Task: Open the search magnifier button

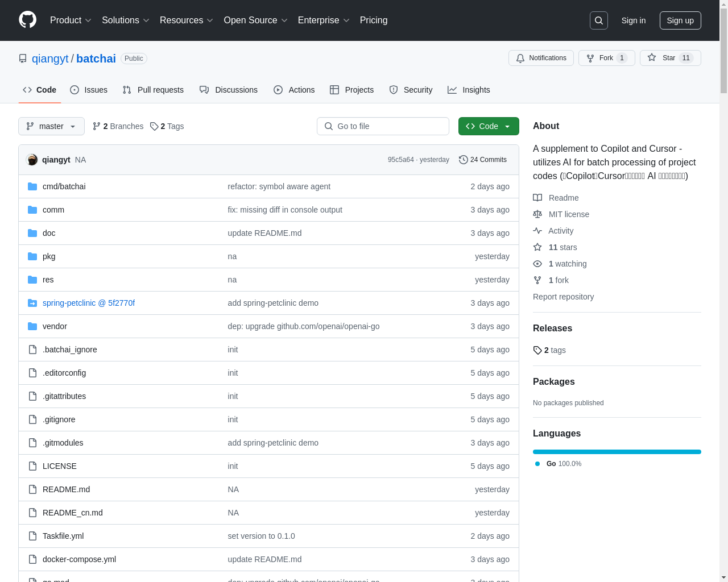Action: (599, 20)
